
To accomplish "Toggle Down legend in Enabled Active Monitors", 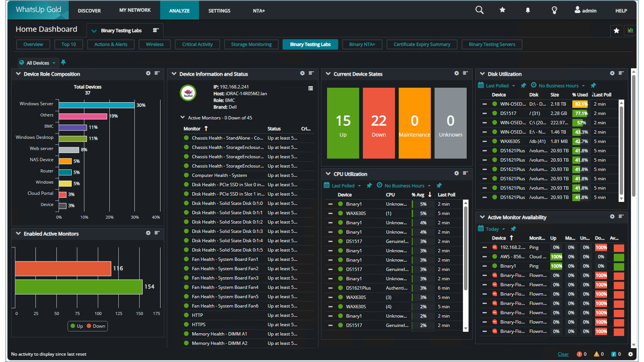I will 96,326.
